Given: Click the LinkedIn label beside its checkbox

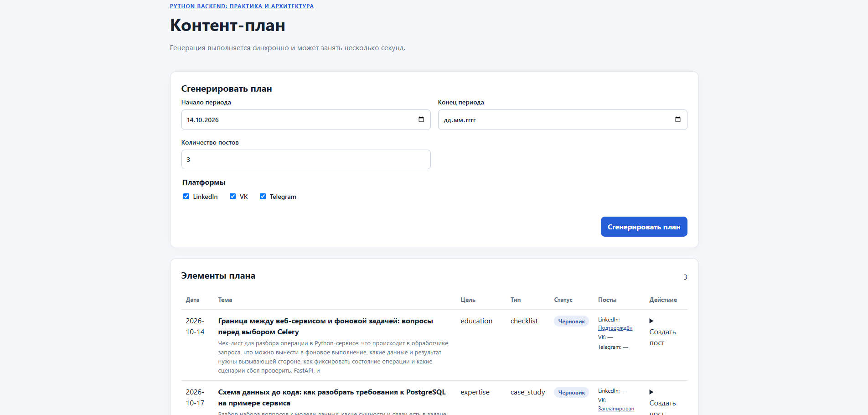Looking at the screenshot, I should tap(205, 197).
